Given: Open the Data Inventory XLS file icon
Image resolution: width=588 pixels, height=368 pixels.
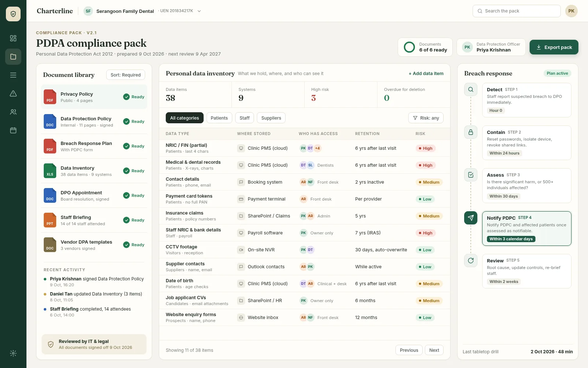Looking at the screenshot, I should (x=50, y=171).
